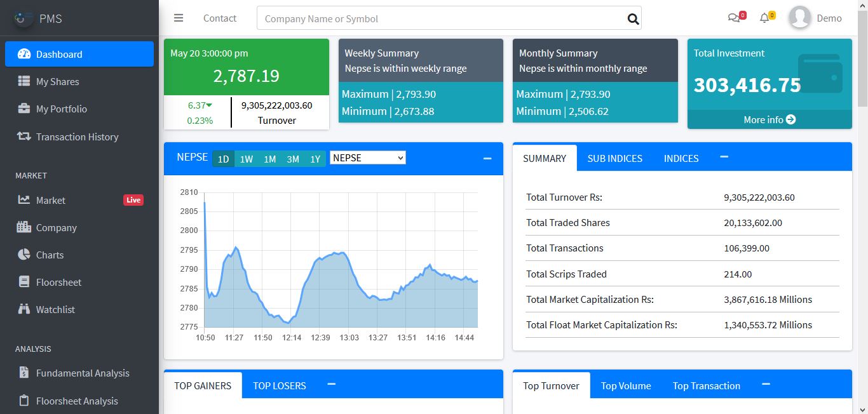Click the company name search field

point(438,19)
